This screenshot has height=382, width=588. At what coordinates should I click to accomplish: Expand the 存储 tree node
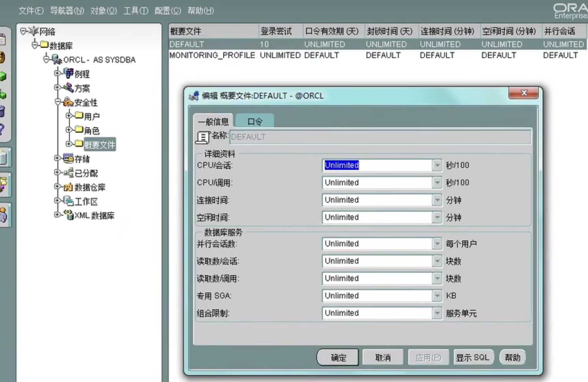click(57, 158)
